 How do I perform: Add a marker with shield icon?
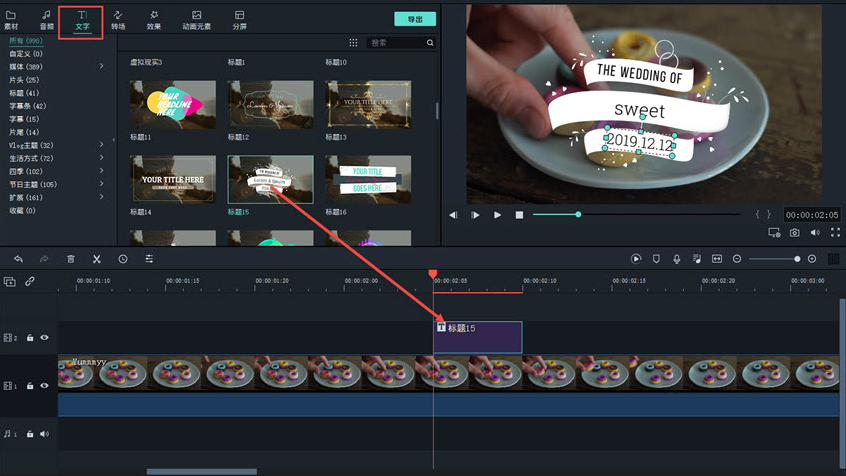tap(656, 259)
